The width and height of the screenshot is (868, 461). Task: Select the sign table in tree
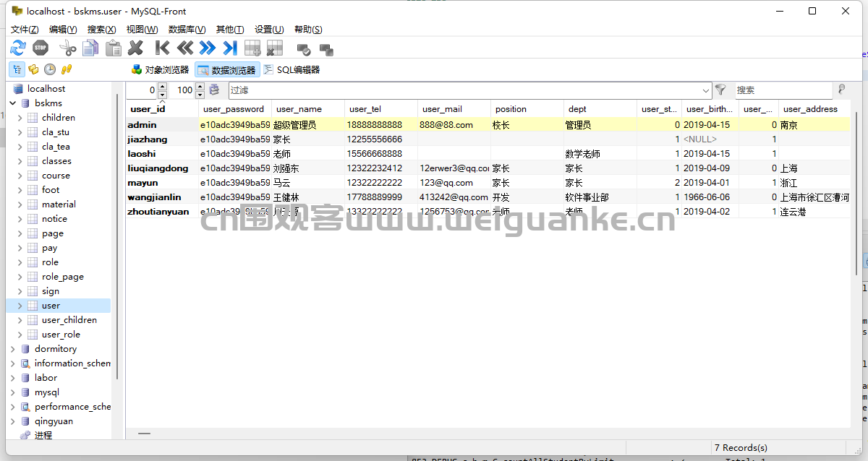[51, 291]
